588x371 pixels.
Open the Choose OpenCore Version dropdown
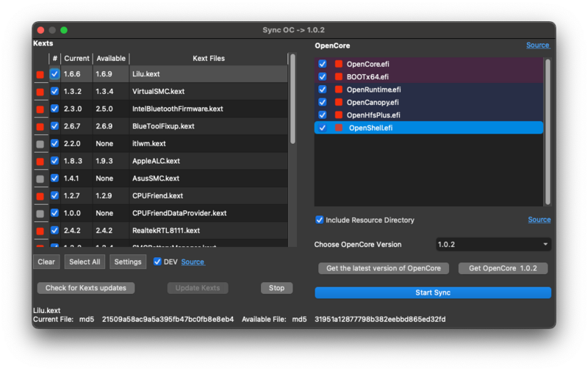[x=493, y=245]
